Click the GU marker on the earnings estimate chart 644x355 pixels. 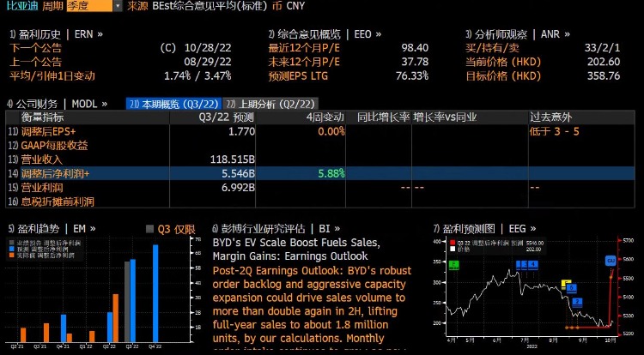[x=611, y=261]
